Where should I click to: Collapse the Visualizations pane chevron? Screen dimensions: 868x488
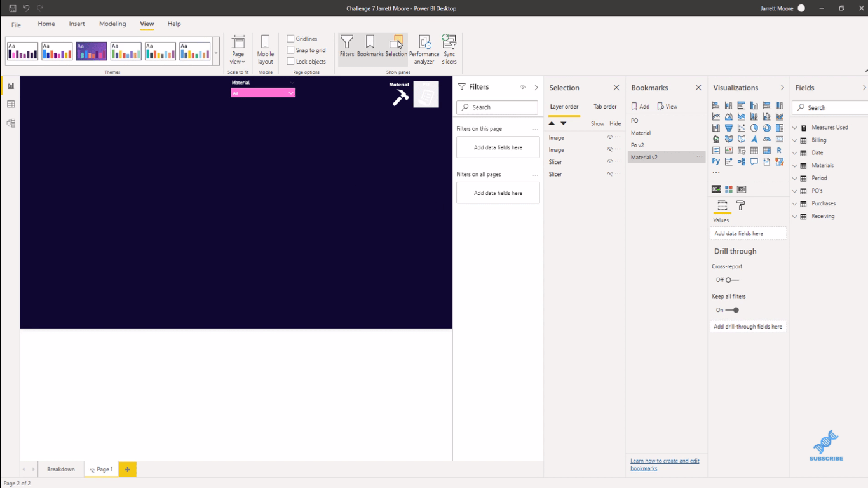pyautogui.click(x=782, y=88)
